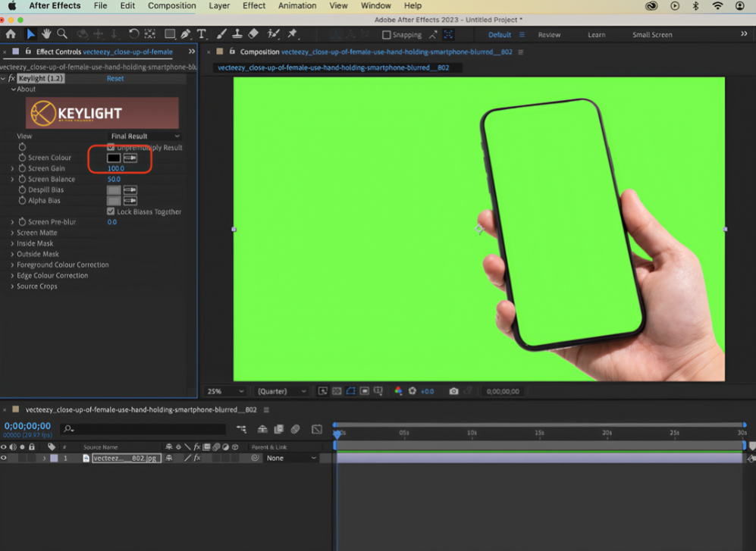
Task: Select the Zoom tool
Action: tap(63, 33)
